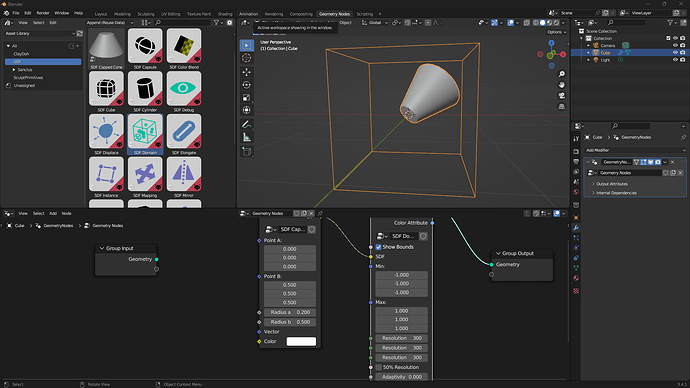Switch orthographic/perspective grid icon
This screenshot has width=690, height=388.
point(562,106)
